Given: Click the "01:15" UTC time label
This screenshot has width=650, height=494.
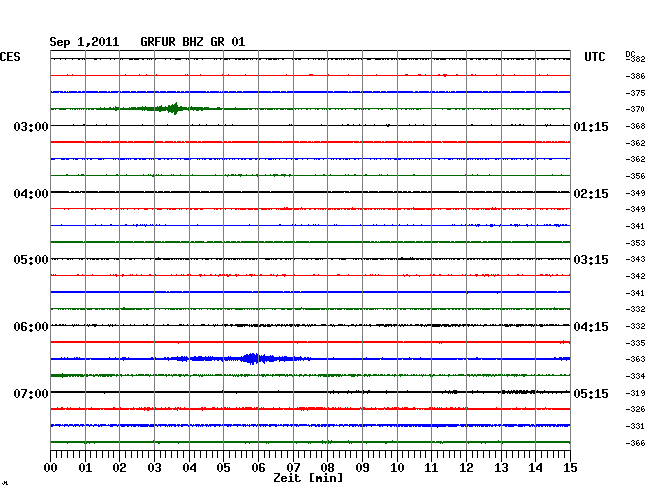Looking at the screenshot, I should [591, 127].
